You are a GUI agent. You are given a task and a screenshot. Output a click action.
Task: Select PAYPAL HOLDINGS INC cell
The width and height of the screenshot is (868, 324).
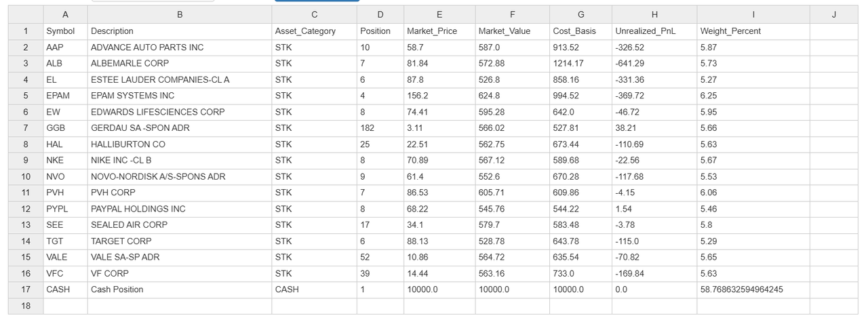click(x=180, y=209)
